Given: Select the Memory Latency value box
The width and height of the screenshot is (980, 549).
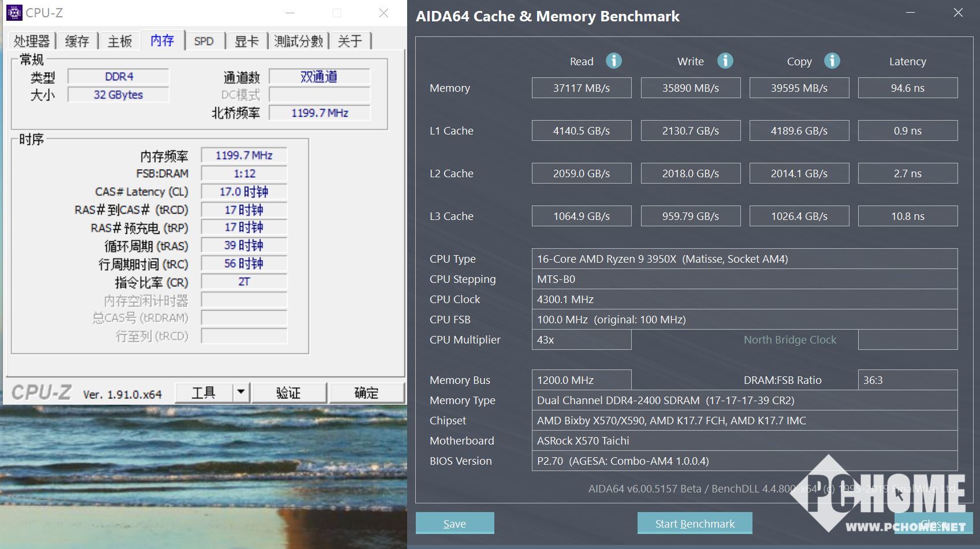Looking at the screenshot, I should pos(907,88).
